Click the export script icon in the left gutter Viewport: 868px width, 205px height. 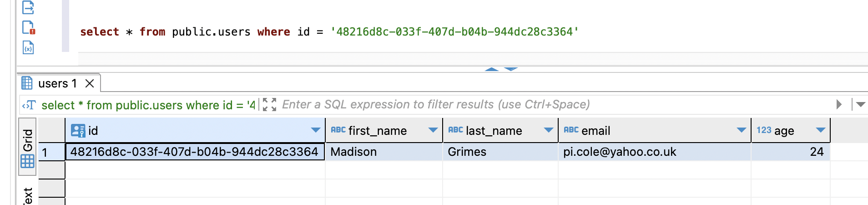(28, 7)
